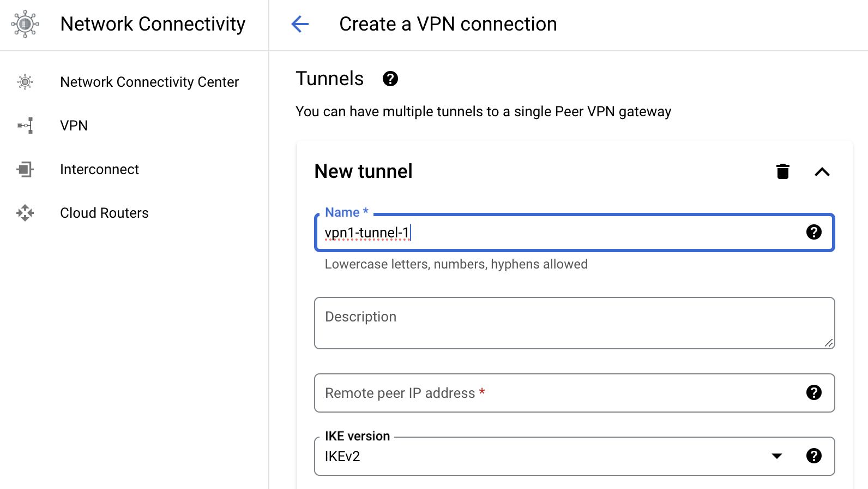Go back using the blue arrow
The width and height of the screenshot is (868, 489).
pyautogui.click(x=300, y=24)
